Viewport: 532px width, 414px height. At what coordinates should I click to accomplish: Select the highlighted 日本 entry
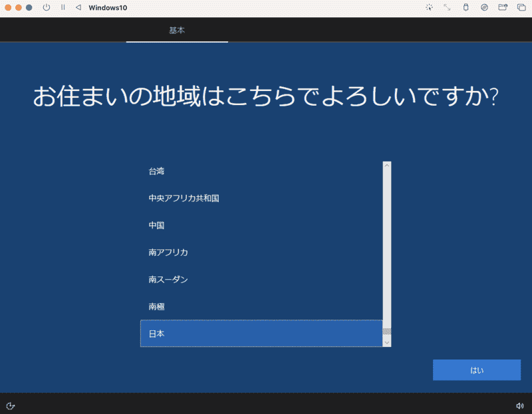click(x=261, y=334)
